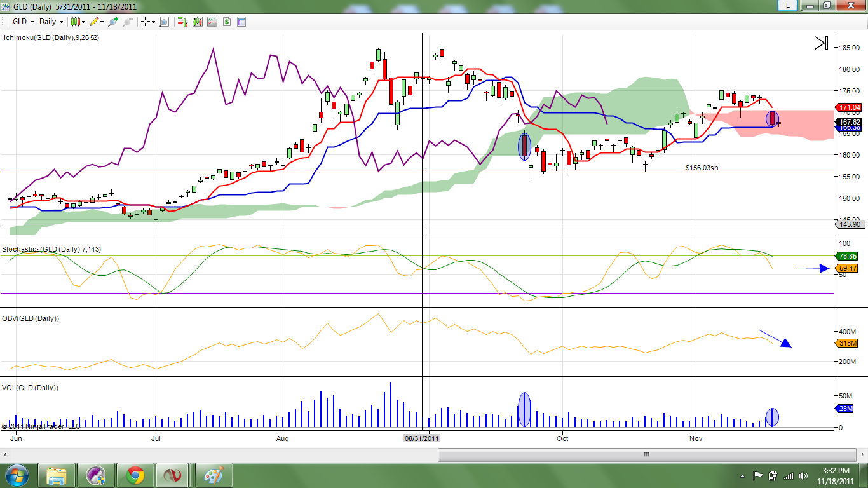Switch to NinjaTrader taskbar button
Screen dimensions: 868x488
(173, 475)
